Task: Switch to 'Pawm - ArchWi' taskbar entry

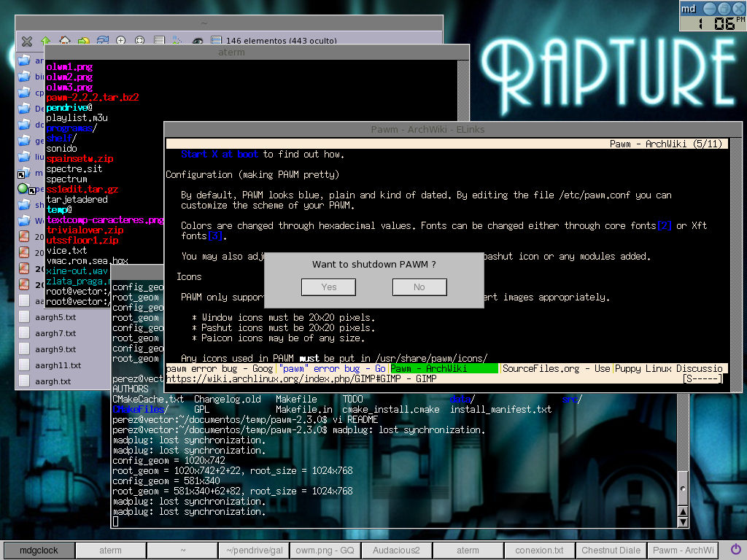Action: click(x=683, y=551)
